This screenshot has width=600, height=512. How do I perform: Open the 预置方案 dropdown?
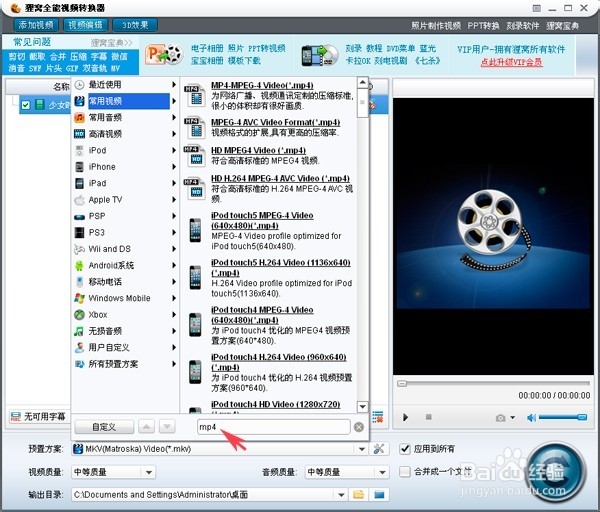(362, 449)
